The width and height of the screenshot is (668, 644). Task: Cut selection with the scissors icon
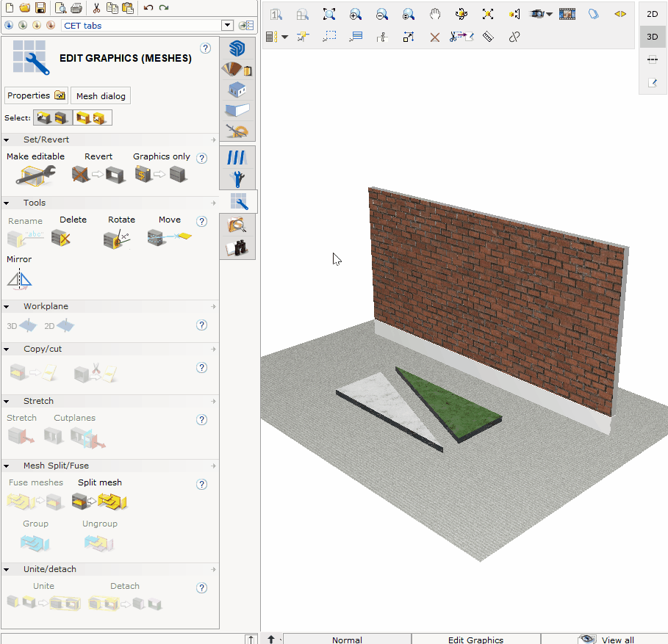pos(97,7)
